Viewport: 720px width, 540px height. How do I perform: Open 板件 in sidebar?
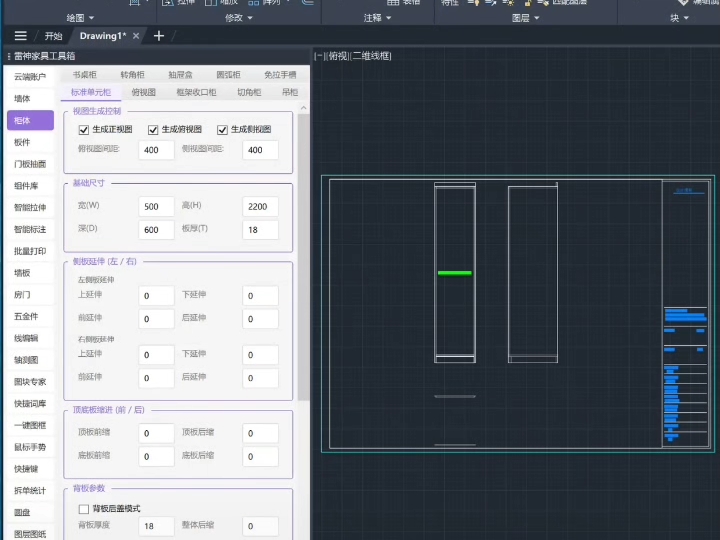tap(30, 142)
